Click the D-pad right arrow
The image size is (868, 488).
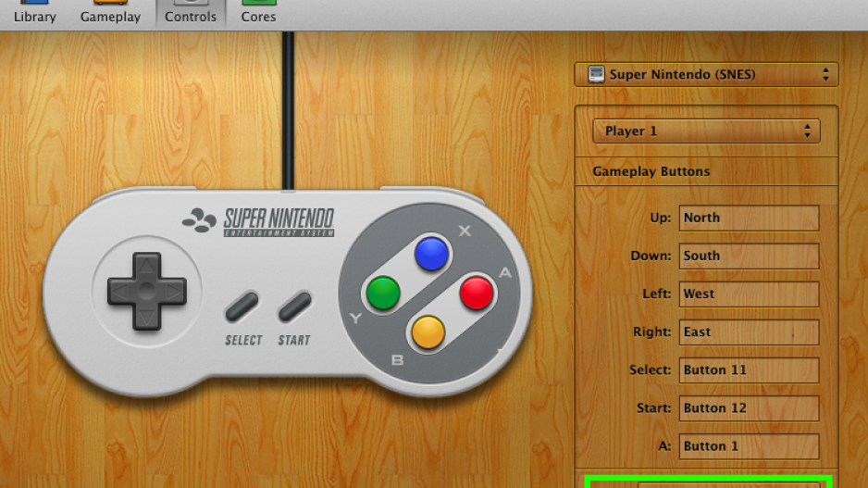click(x=173, y=291)
